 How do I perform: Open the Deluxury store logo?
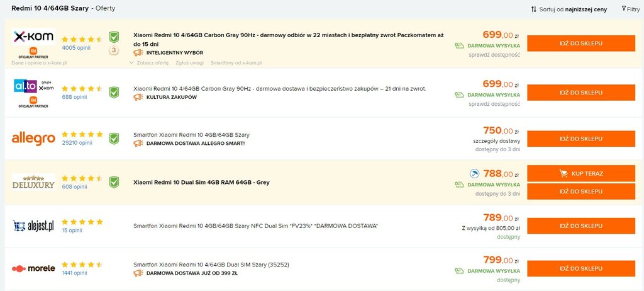click(34, 182)
